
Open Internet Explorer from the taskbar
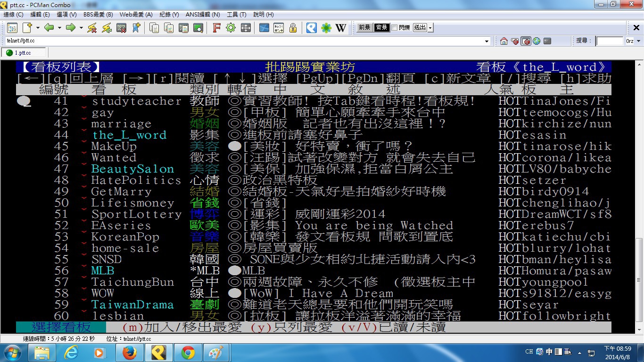tap(71, 353)
